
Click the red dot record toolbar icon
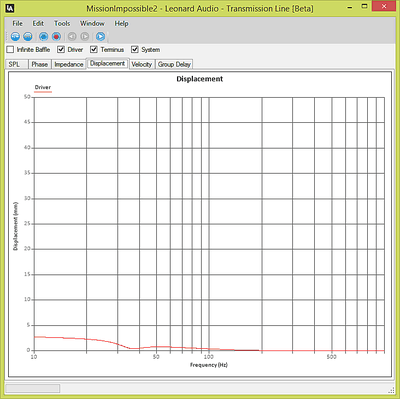pos(56,36)
